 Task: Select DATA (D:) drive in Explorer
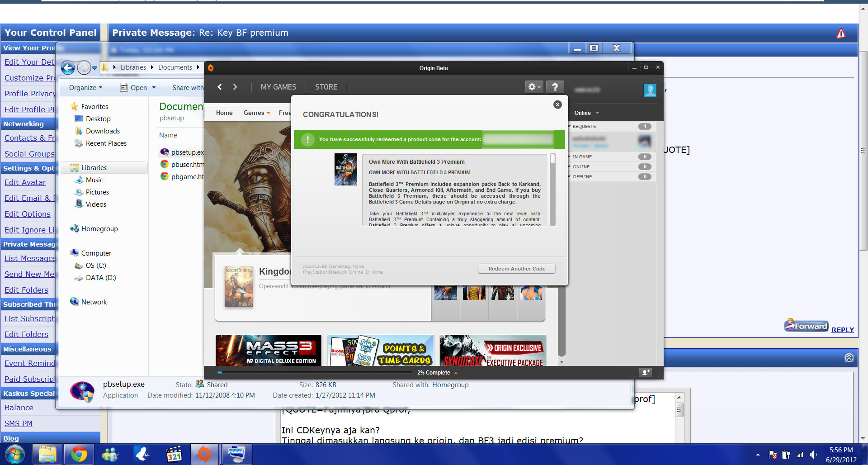[x=95, y=278]
